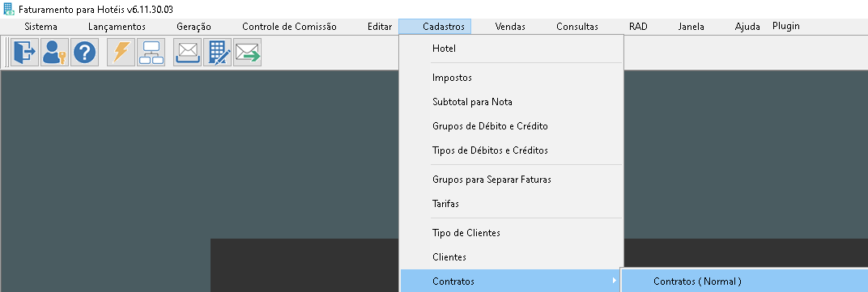Select Clientes menu entry
The width and height of the screenshot is (868, 292).
512,258
